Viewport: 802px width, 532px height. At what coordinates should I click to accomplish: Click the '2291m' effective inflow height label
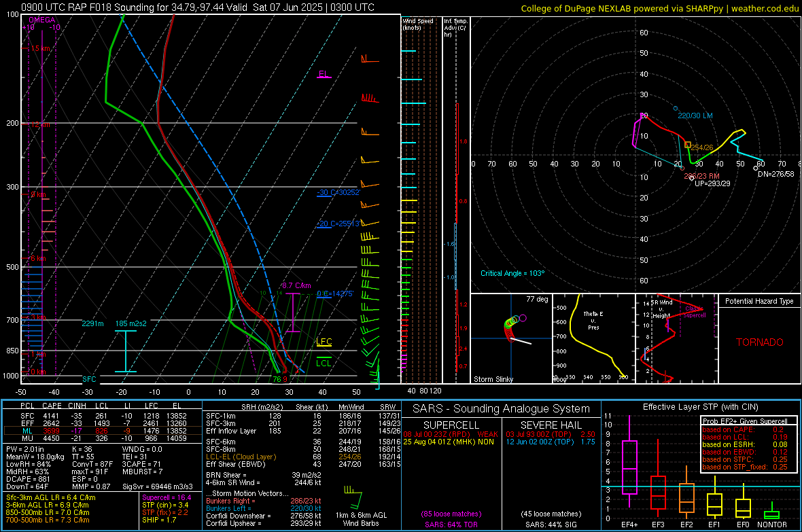coord(92,324)
